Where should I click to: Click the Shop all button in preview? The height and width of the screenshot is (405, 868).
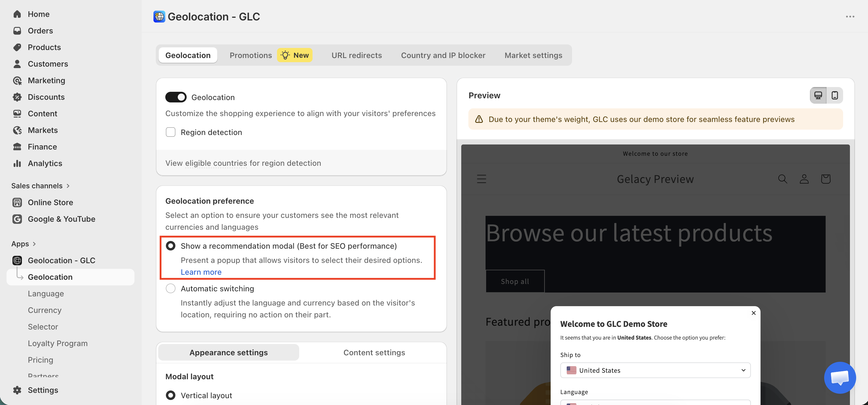515,281
